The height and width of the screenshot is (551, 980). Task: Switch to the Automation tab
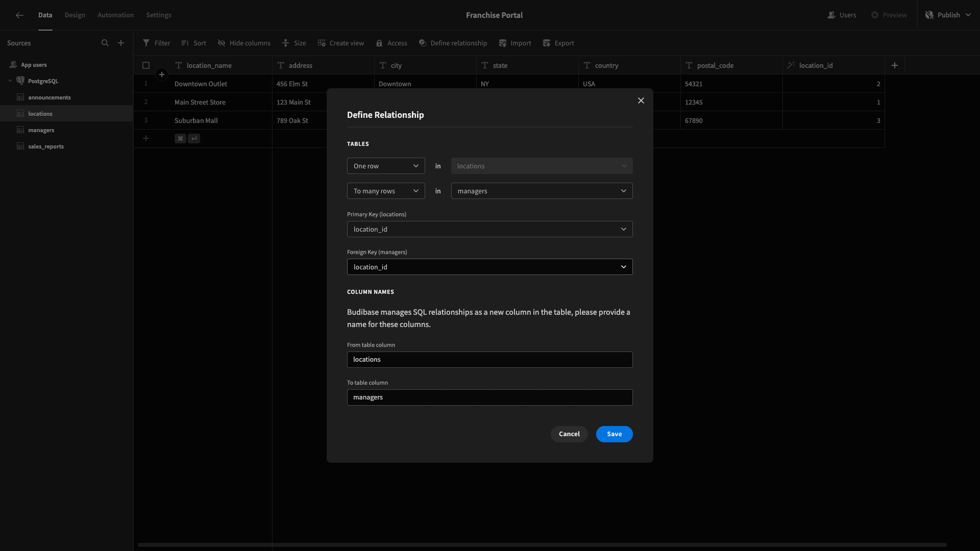(x=116, y=15)
